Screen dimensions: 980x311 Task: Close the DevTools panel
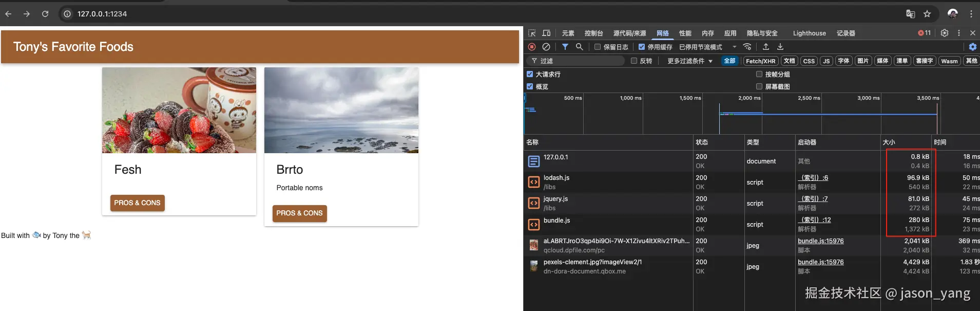[972, 33]
